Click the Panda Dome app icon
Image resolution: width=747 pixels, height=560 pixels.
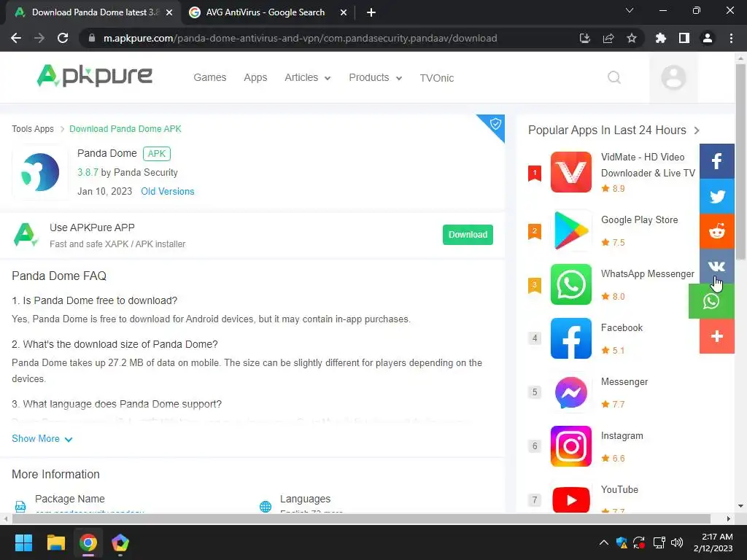(x=40, y=172)
